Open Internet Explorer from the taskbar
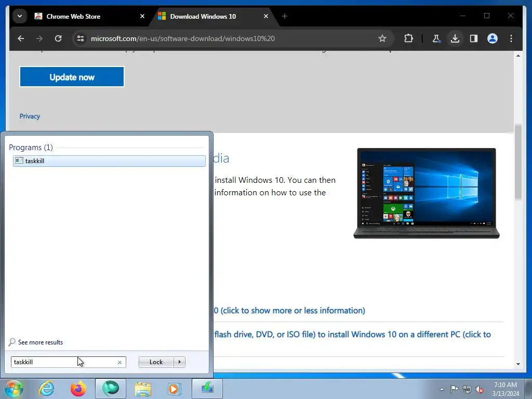532x399 pixels. click(x=46, y=389)
